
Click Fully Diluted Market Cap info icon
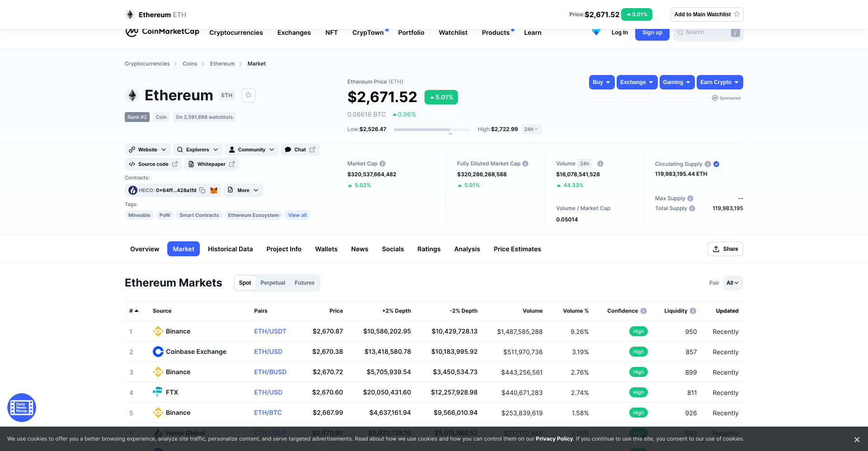point(525,164)
